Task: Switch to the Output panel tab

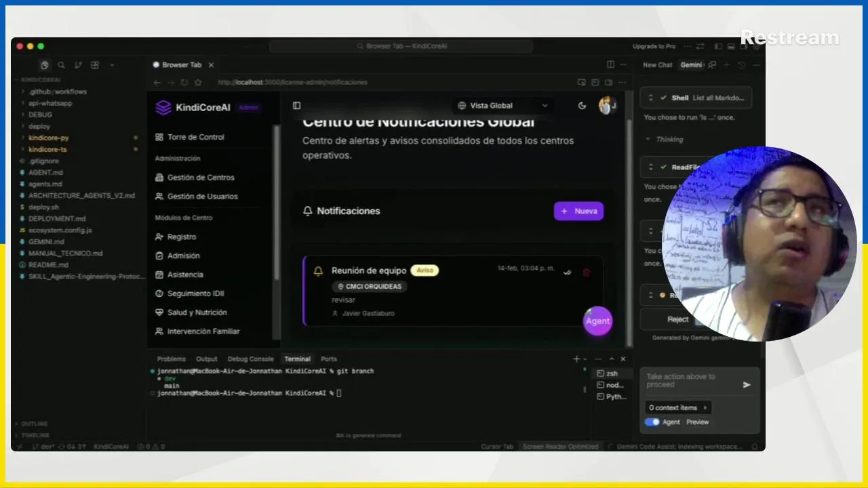Action: click(x=207, y=359)
